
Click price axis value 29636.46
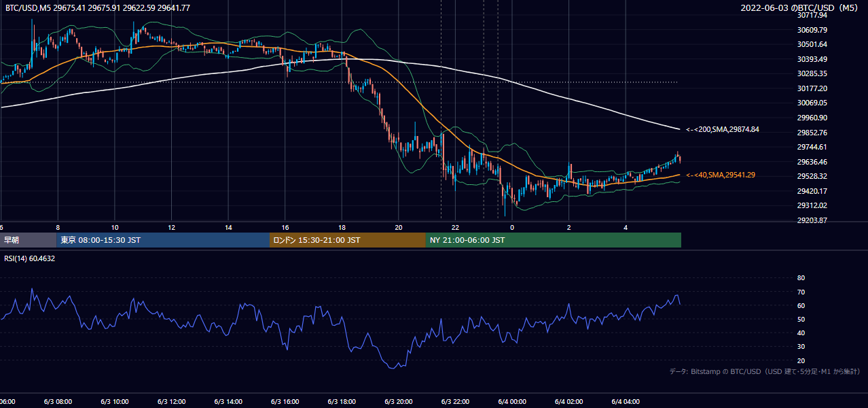812,162
